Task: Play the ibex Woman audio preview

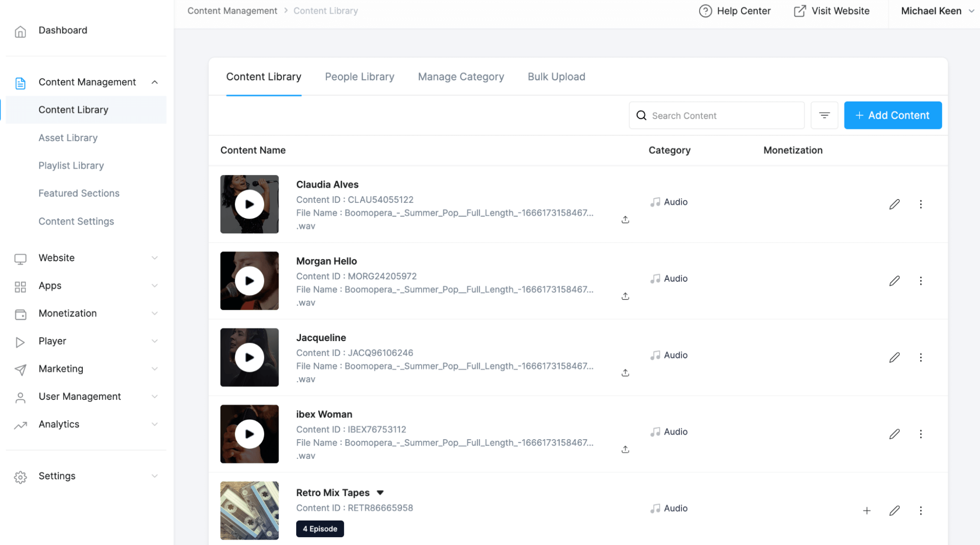Action: coord(250,434)
